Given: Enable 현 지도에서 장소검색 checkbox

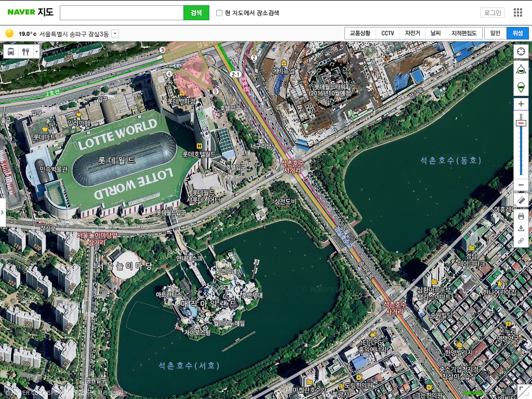Looking at the screenshot, I should pyautogui.click(x=219, y=13).
